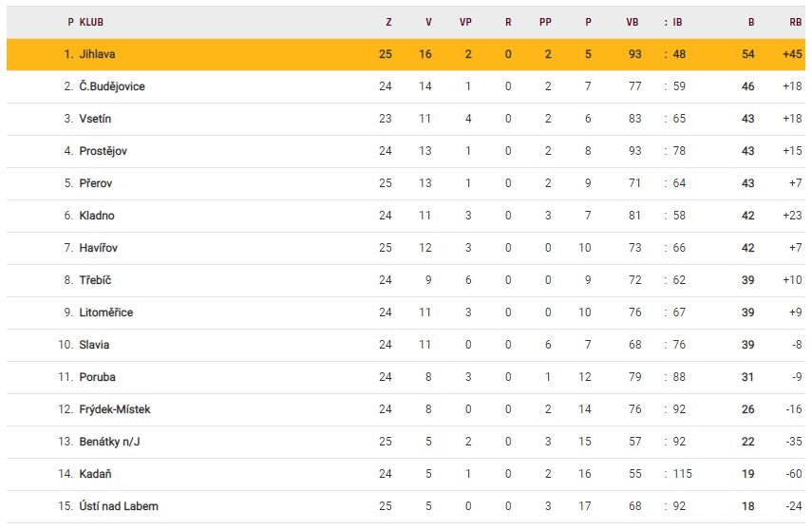
Task: Click the Kadaň team name
Action: point(96,474)
